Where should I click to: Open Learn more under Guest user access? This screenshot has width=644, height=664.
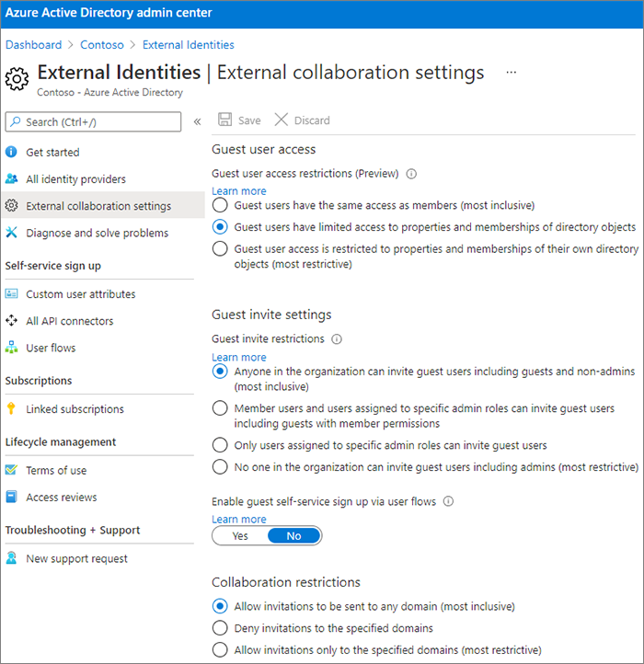(x=239, y=191)
